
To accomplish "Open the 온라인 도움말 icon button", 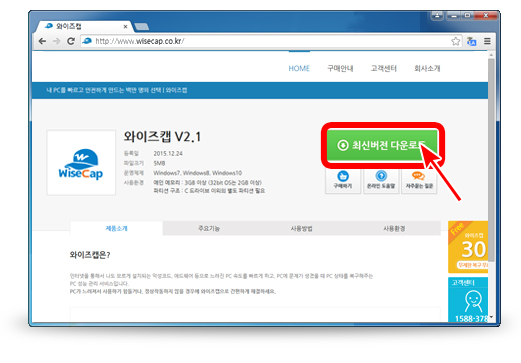I will click(381, 180).
